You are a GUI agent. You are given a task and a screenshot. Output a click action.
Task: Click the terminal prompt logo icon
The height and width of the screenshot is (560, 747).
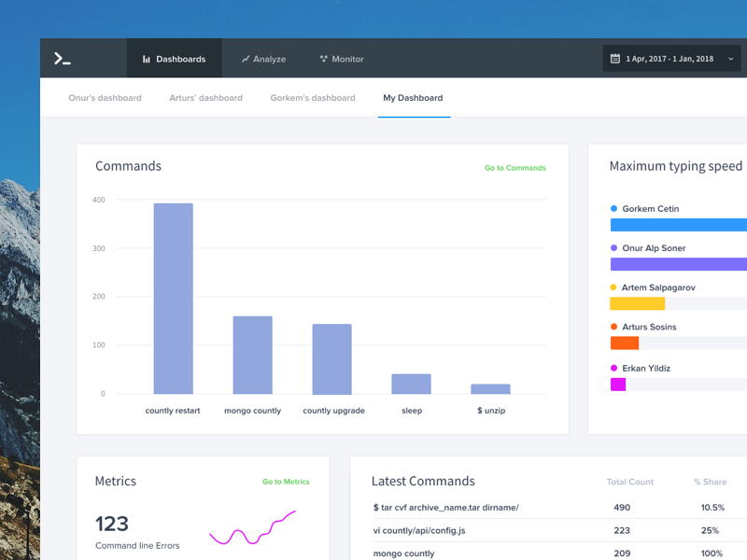(x=63, y=59)
